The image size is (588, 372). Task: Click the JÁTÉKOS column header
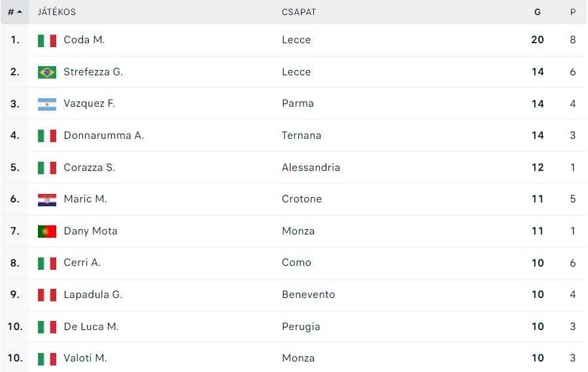pyautogui.click(x=57, y=12)
